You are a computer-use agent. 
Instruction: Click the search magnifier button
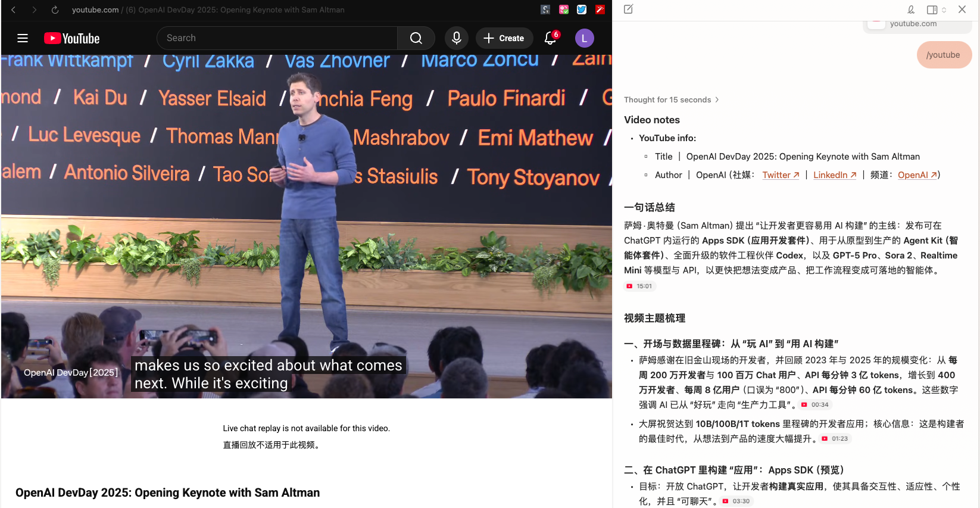point(416,38)
